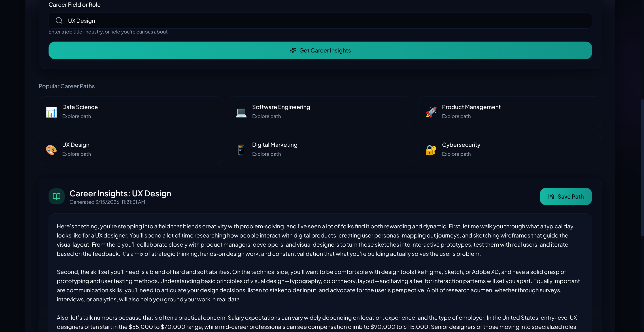The height and width of the screenshot is (332, 644).
Task: Click the Cybersecurity lock icon
Action: point(431,149)
